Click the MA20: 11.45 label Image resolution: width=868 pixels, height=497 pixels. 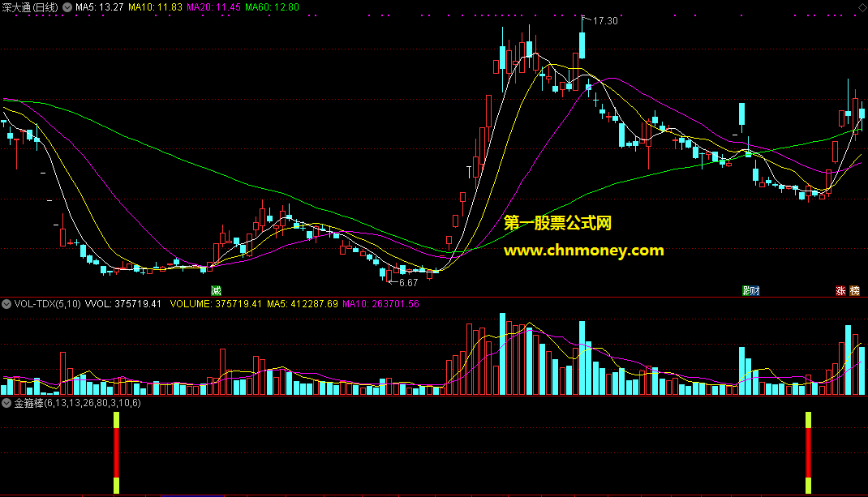pos(213,7)
